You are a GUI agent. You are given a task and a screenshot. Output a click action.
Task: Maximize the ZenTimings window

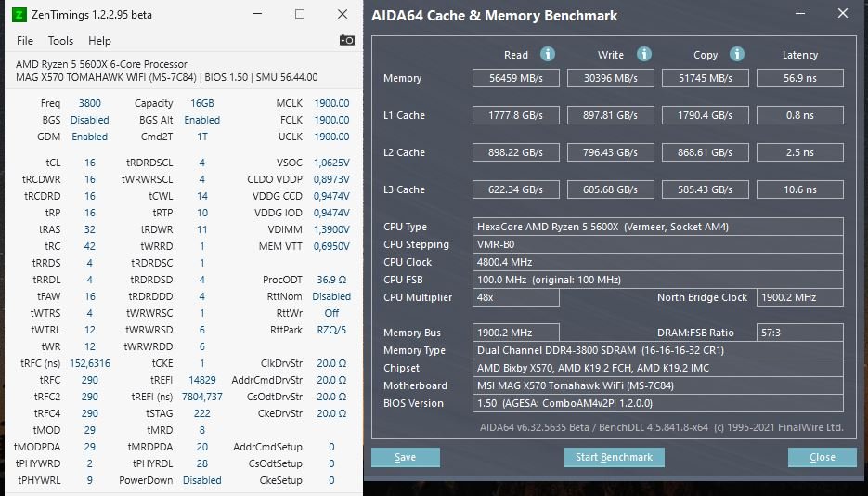tap(300, 14)
